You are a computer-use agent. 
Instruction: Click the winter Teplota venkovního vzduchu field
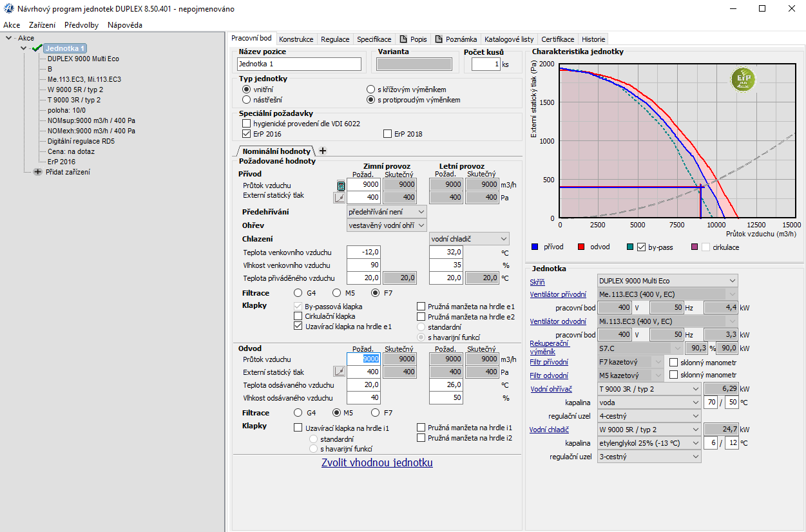coord(363,252)
